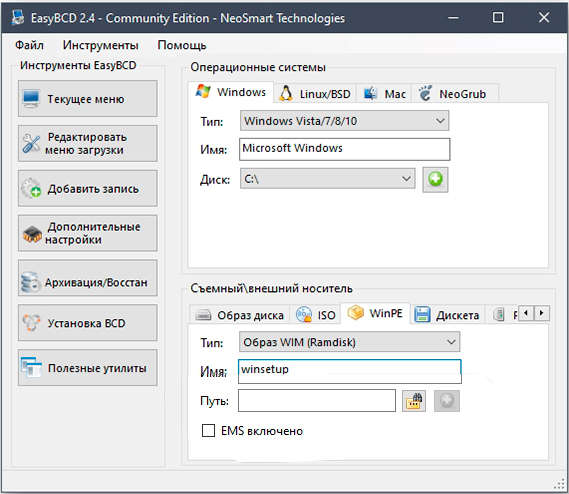Click the box icon on the WinPE tab
This screenshot has width=569, height=494.
pyautogui.click(x=355, y=312)
